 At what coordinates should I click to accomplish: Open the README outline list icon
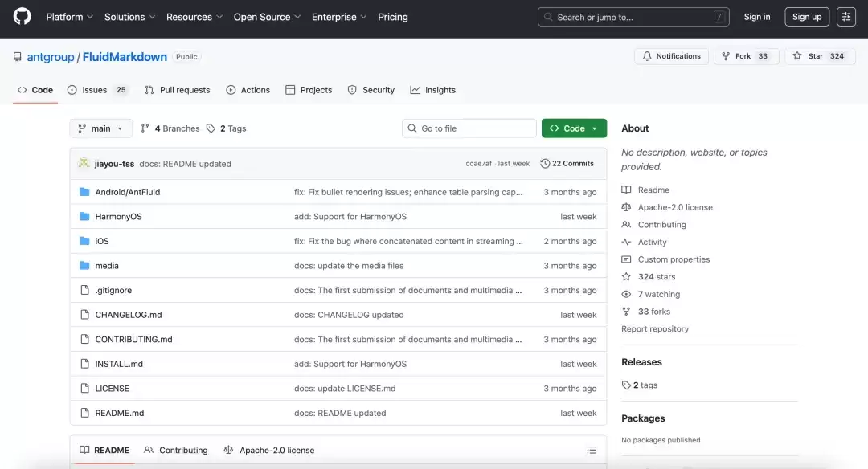[592, 451]
